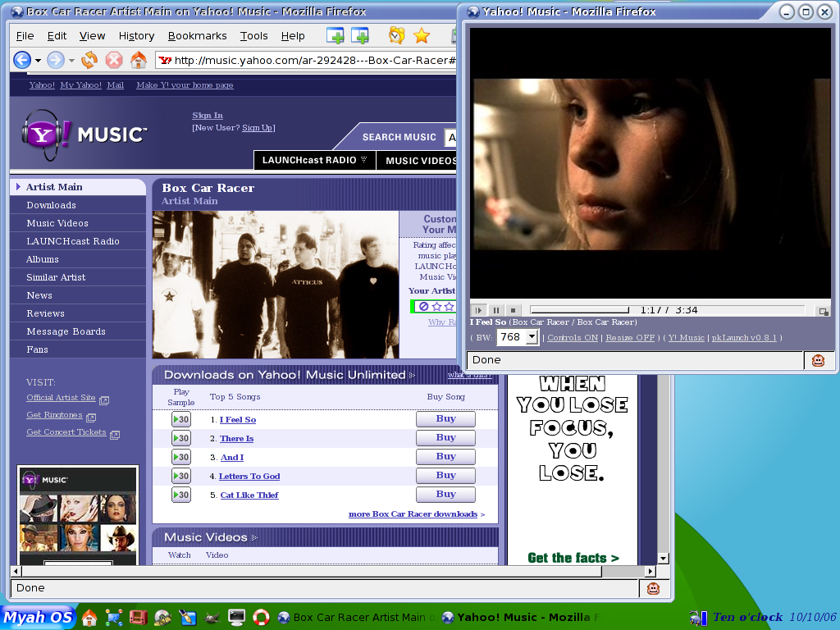Image resolution: width=840 pixels, height=630 pixels.
Task: Open the Edit menu
Action: pos(57,36)
